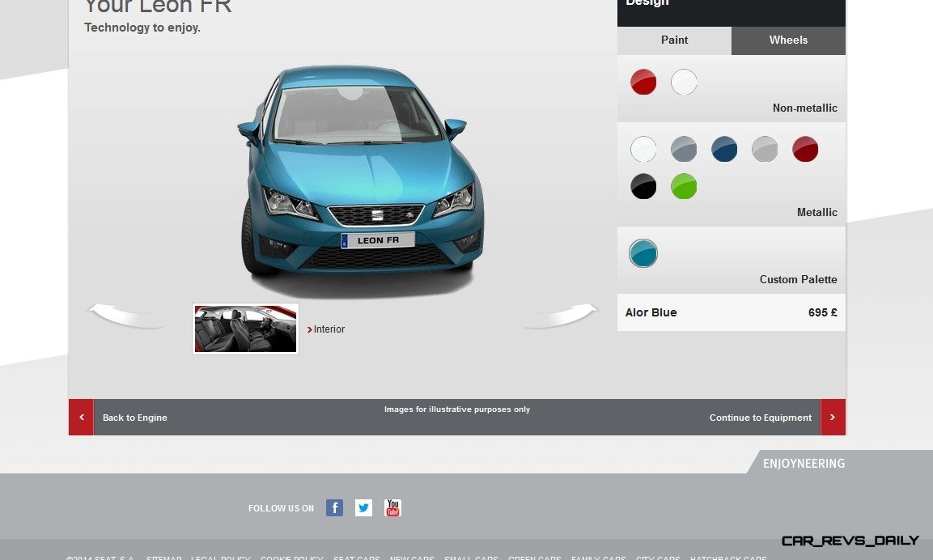This screenshot has height=560, width=933.
Task: Open the SEAT Twitter page icon
Action: click(363, 507)
